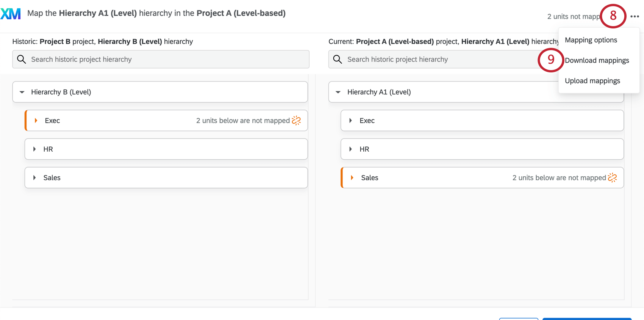Choose Upload mappings from the menu
The image size is (644, 320).
(592, 80)
